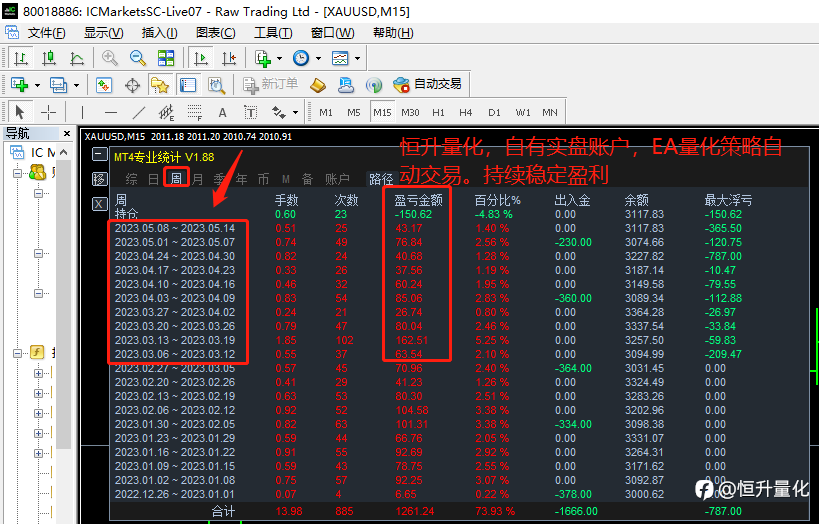Open the 帮助(H) menu

[x=393, y=33]
